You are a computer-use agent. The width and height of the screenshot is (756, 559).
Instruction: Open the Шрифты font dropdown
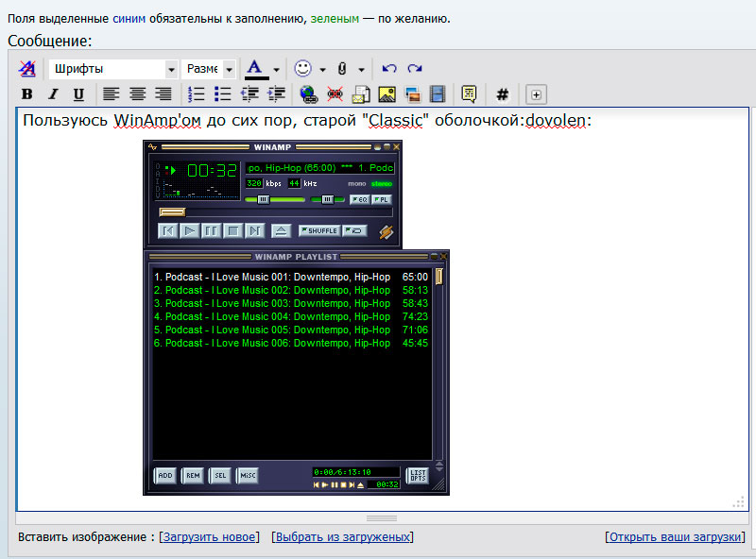(x=113, y=69)
